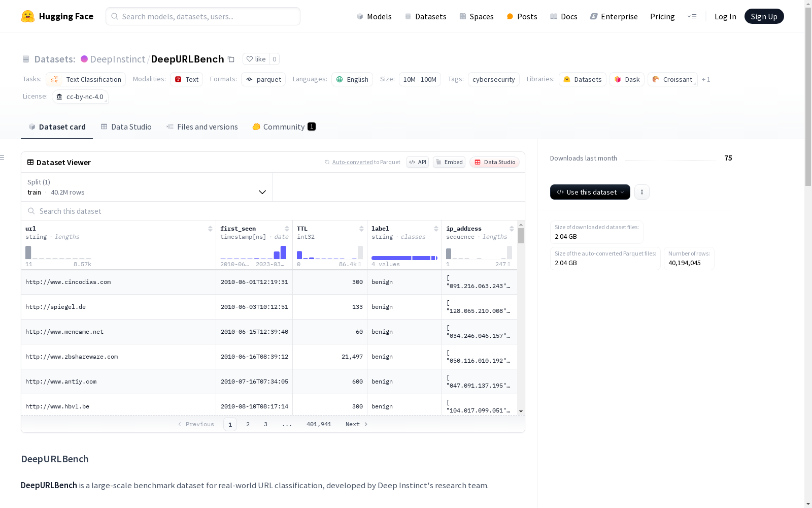Open the cc-by-nc-4.0 license tag

coord(80,97)
